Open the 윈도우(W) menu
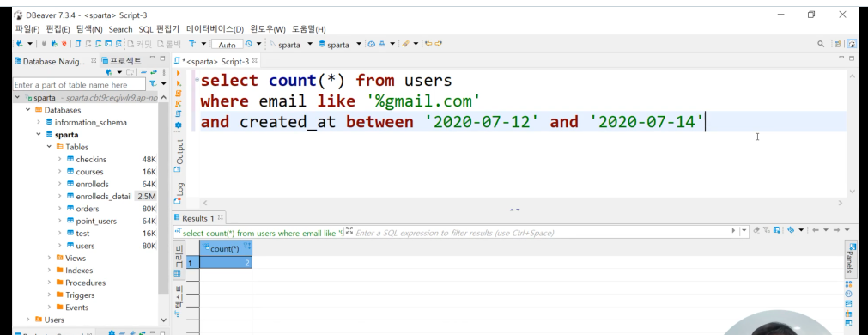This screenshot has width=868, height=335. tap(268, 29)
